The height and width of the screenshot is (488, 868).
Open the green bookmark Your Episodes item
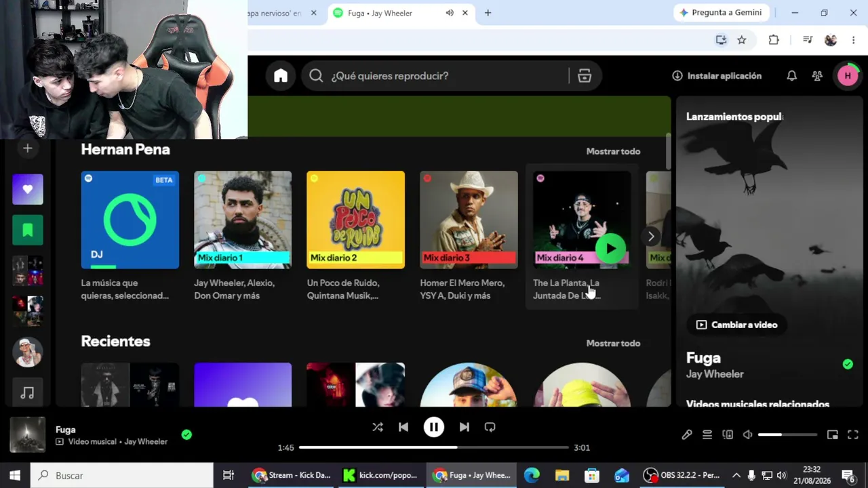28,230
